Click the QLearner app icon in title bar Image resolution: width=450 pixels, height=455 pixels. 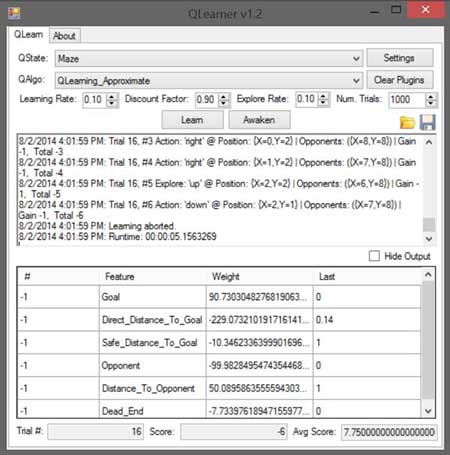click(x=14, y=13)
